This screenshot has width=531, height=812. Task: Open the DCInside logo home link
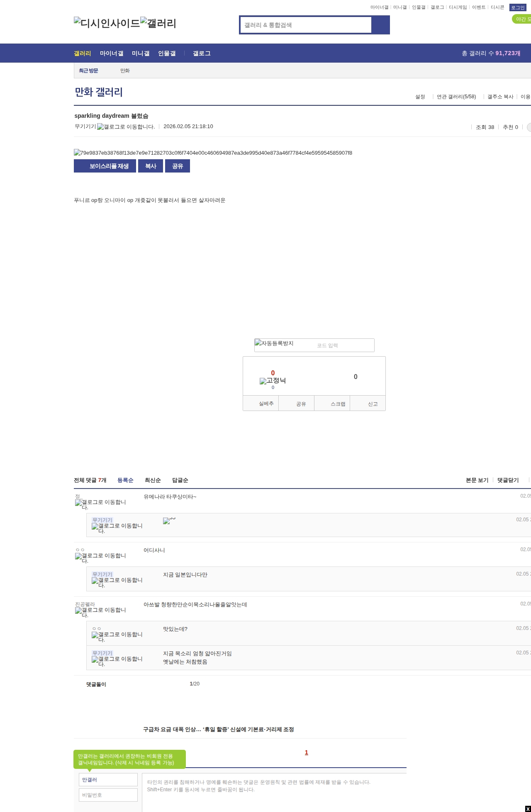coord(107,23)
